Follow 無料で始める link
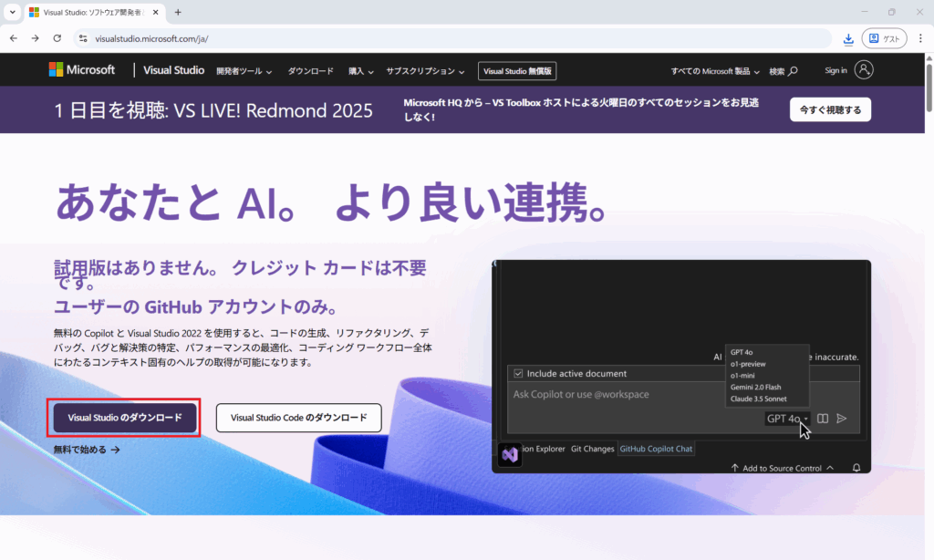Viewport: 934px width, 560px height. (87, 450)
